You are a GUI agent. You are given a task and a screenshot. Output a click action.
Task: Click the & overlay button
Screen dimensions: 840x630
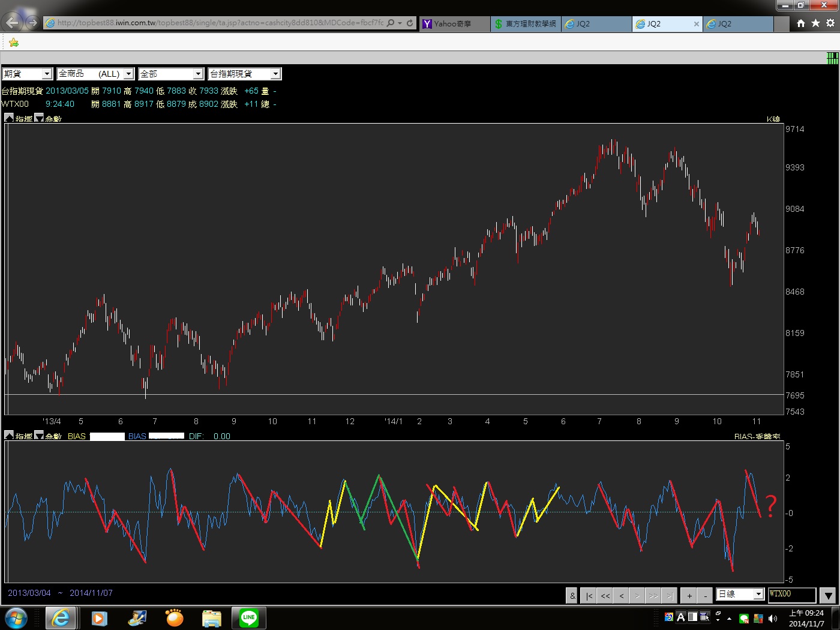[572, 595]
